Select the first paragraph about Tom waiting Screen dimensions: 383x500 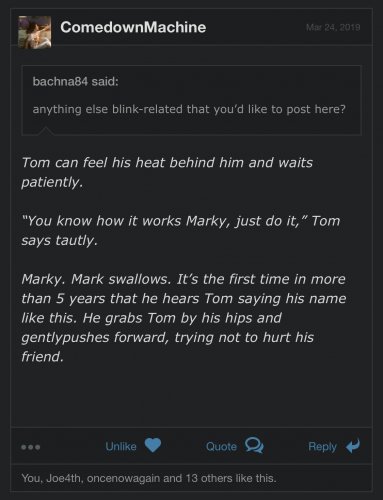tap(167, 172)
